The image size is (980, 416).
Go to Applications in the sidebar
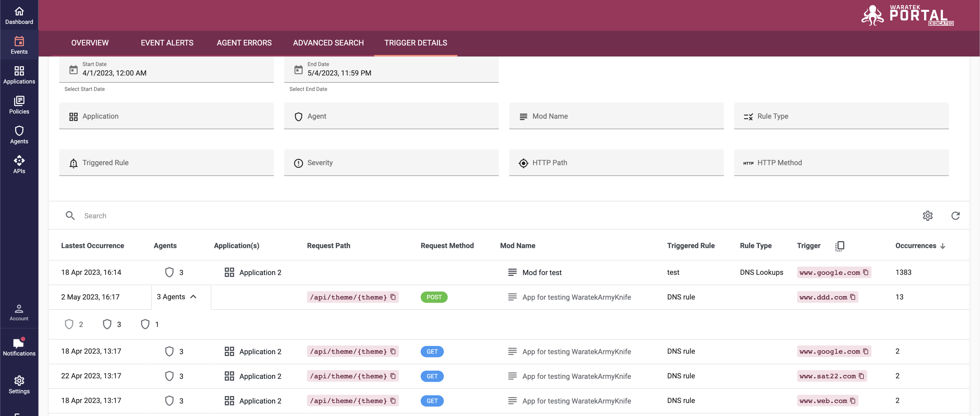tap(19, 75)
